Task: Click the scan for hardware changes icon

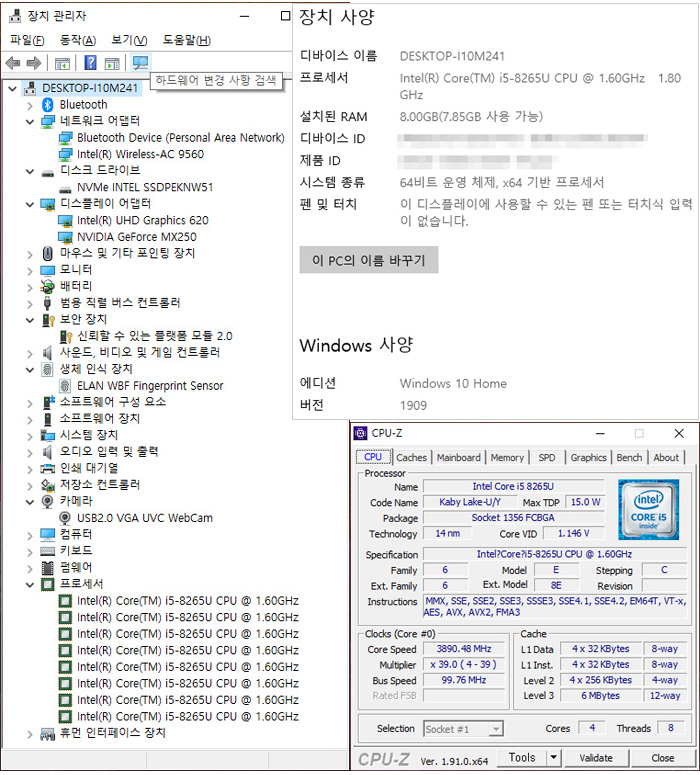Action: 140,63
